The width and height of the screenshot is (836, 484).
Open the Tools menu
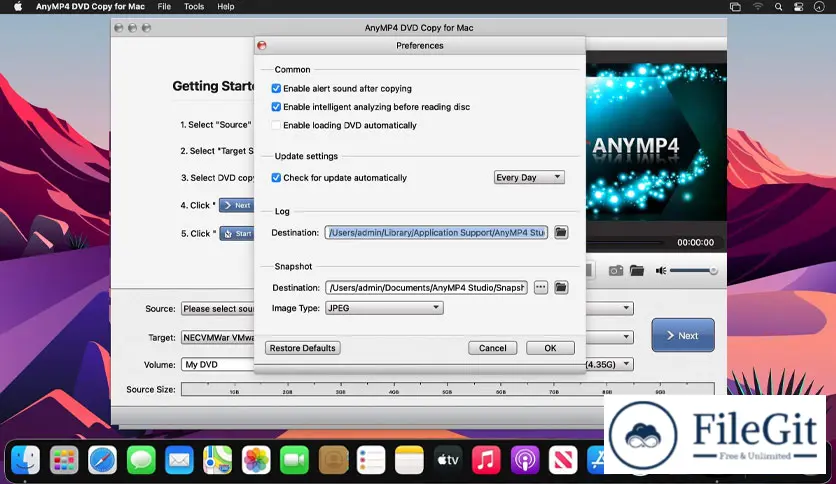[x=194, y=7]
